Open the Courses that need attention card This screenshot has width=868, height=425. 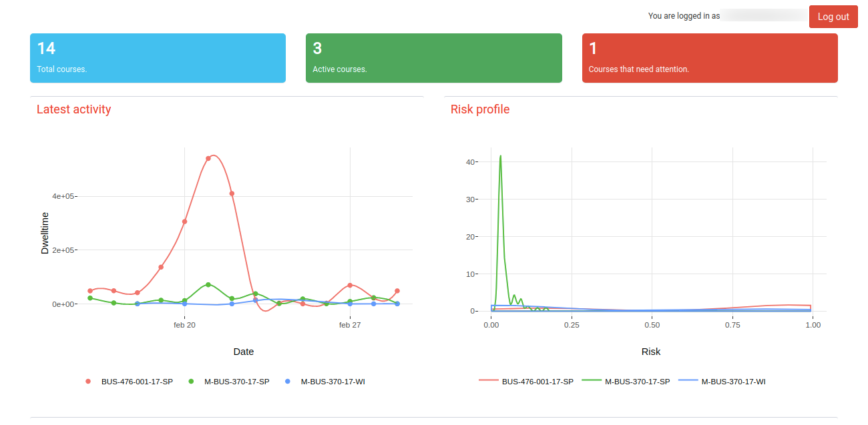(710, 58)
